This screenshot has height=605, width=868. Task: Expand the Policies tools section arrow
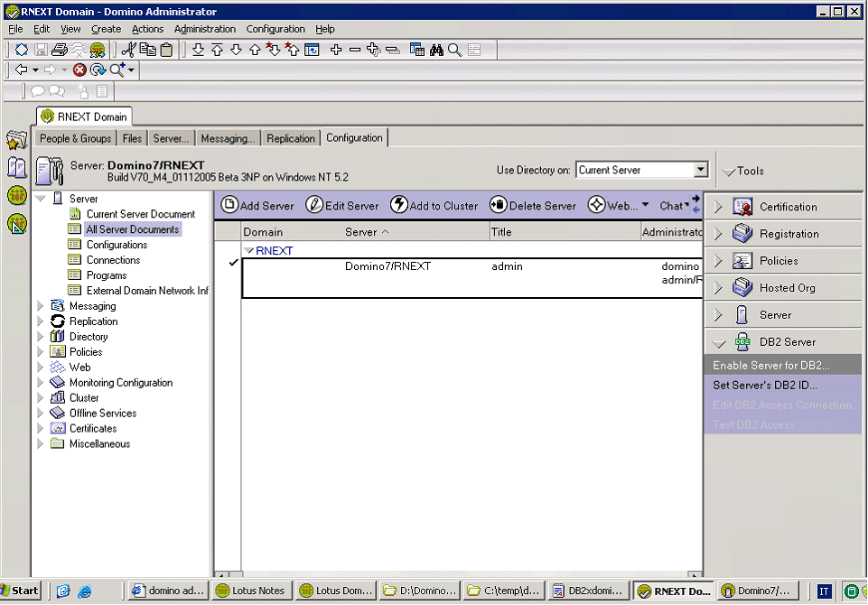(x=718, y=261)
